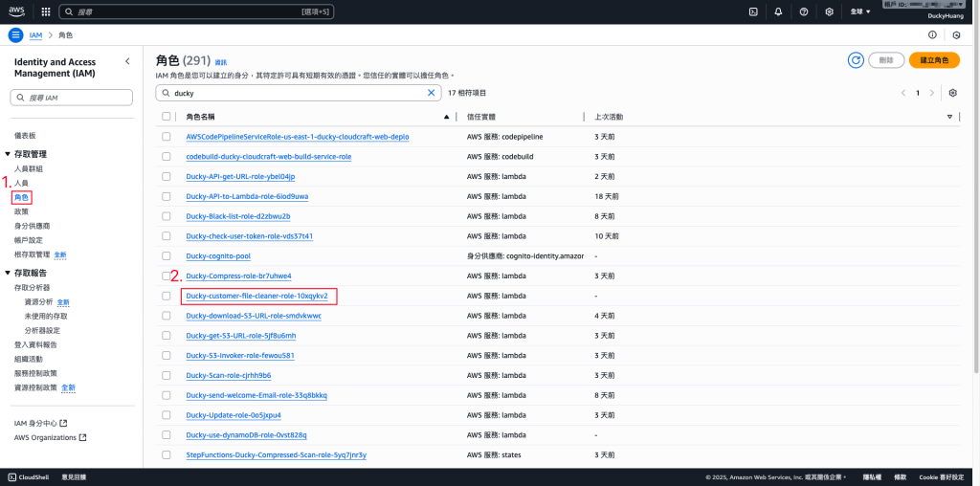
Task: Open the notifications bell
Action: pos(778,11)
